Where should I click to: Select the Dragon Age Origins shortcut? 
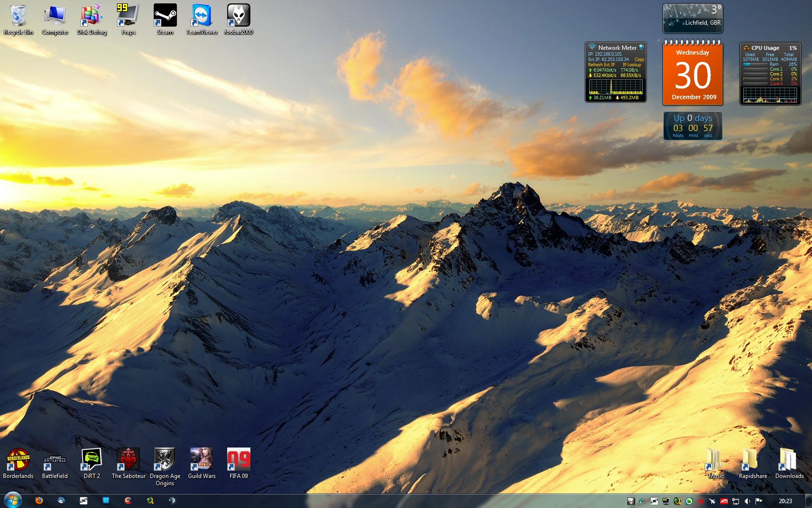tap(165, 460)
